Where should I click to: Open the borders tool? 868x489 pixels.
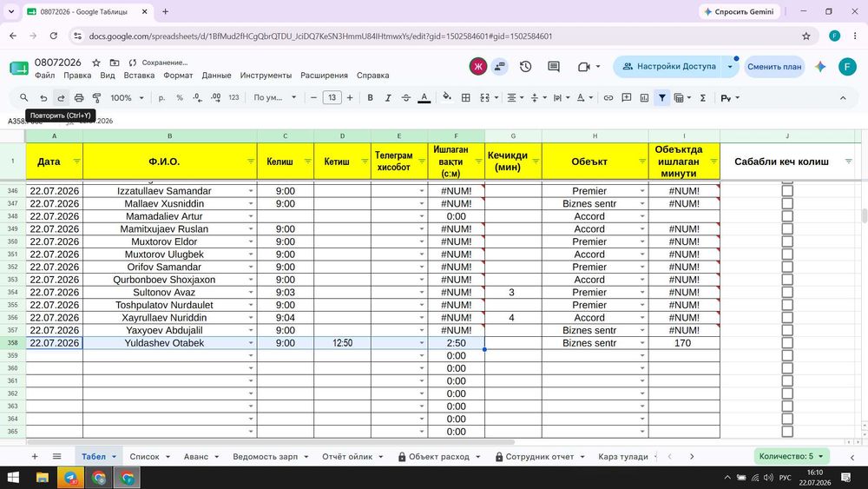click(x=466, y=97)
